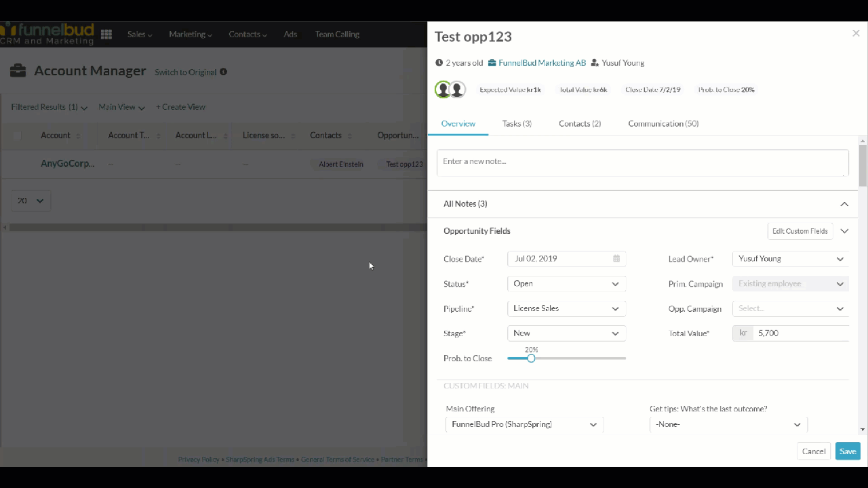868x488 pixels.
Task: Sort by the License so... column icon
Action: [x=292, y=136]
